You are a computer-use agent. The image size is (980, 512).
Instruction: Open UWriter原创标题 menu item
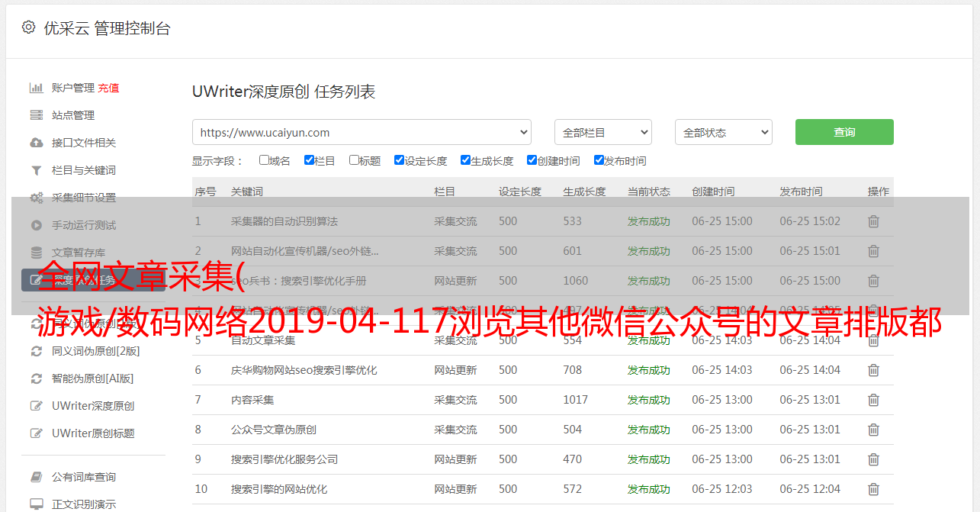pyautogui.click(x=93, y=433)
